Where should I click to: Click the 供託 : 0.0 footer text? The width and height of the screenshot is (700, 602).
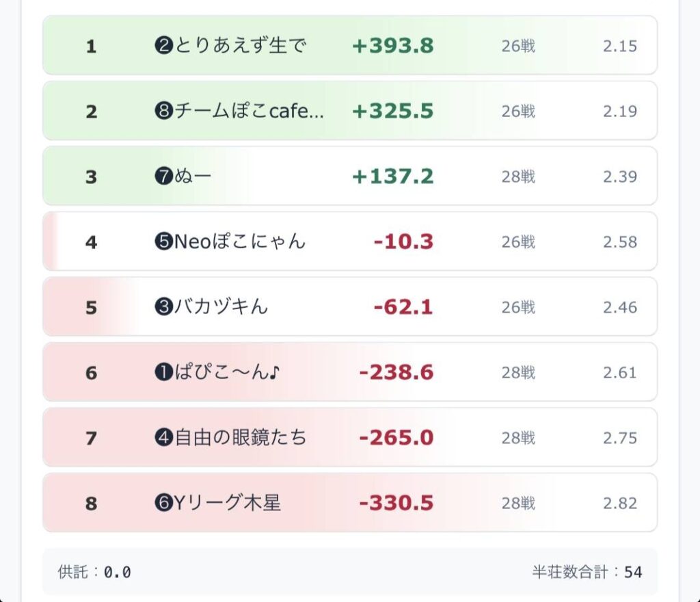pos(94,572)
